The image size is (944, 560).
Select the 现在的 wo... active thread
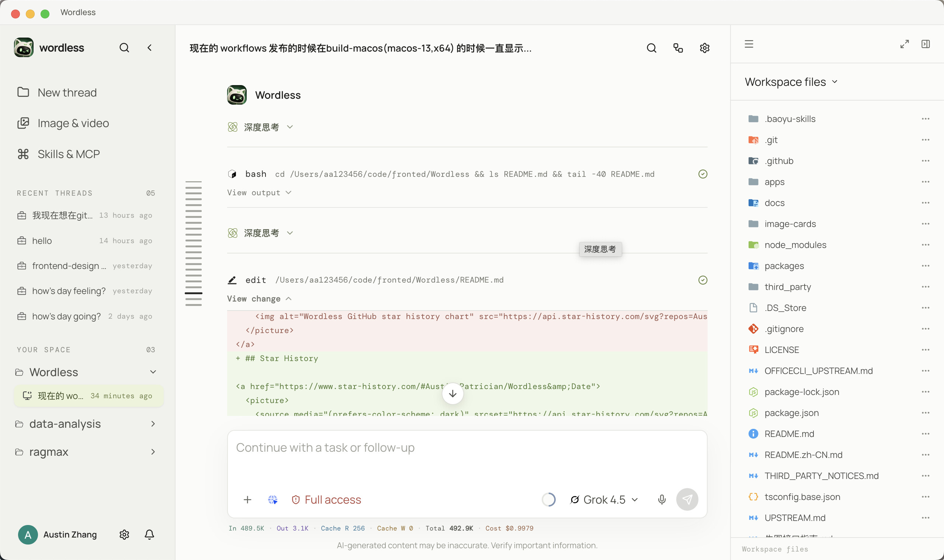pos(89,396)
